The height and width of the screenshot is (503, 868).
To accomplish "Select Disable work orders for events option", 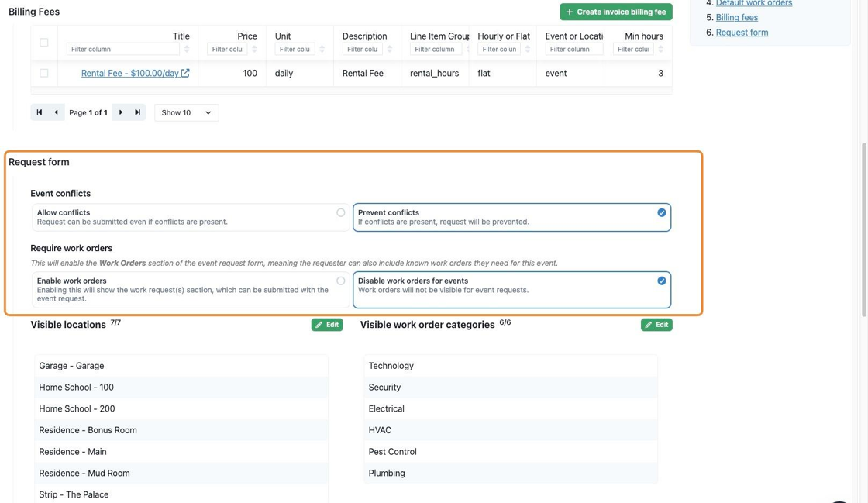I will (512, 289).
